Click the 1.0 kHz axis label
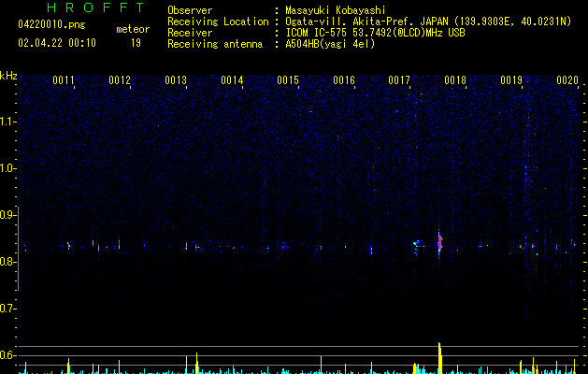 pyautogui.click(x=7, y=168)
